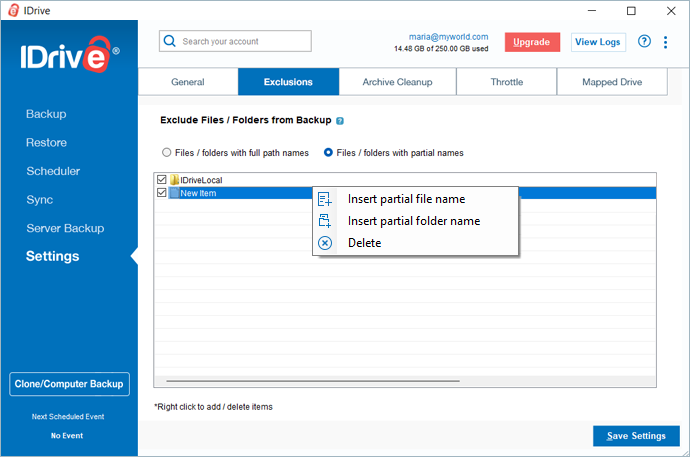Screen dimensions: 690x457
Task: Choose Insert partial folder name from menu
Action: tap(413, 221)
